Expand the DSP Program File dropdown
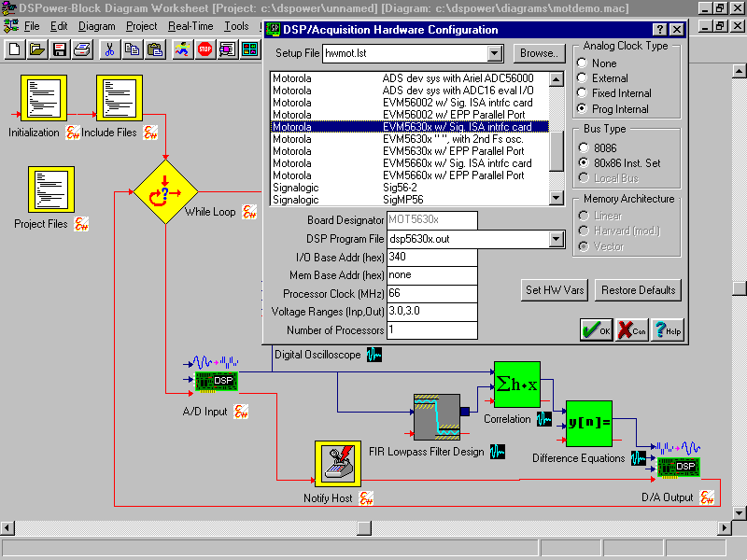 (x=557, y=239)
